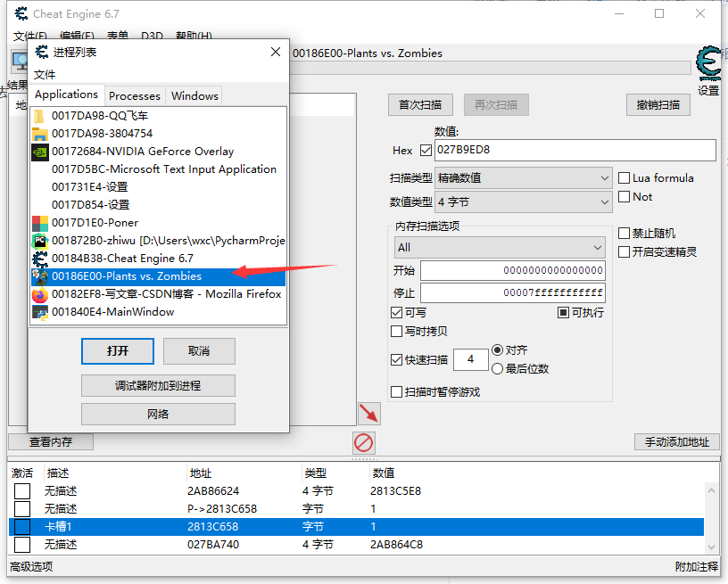Open the 数值类型 4 字节 dropdown
The image size is (728, 584).
pyautogui.click(x=523, y=202)
